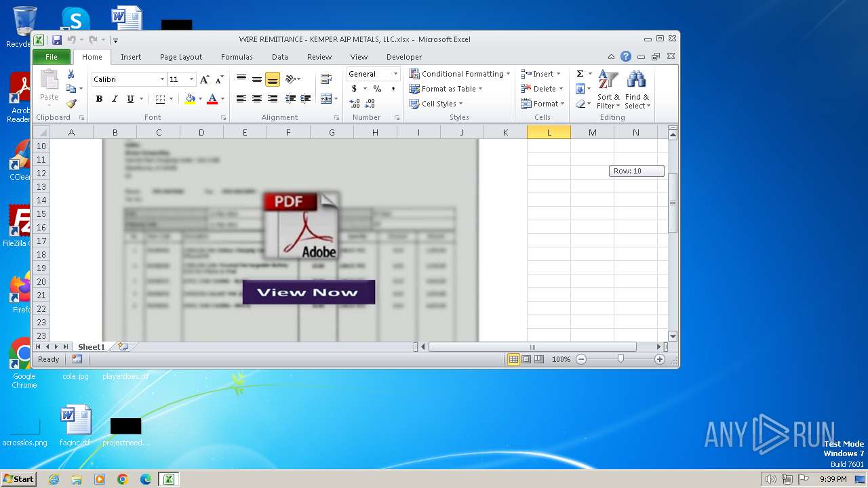Open Find & Select menu

click(x=637, y=89)
